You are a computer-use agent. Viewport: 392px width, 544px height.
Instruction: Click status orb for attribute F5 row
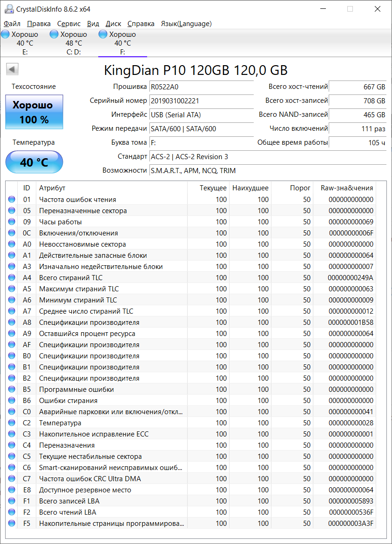click(12, 524)
